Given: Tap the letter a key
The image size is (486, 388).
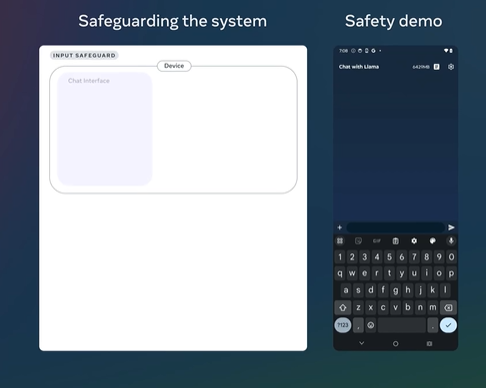Looking at the screenshot, I should [x=346, y=290].
